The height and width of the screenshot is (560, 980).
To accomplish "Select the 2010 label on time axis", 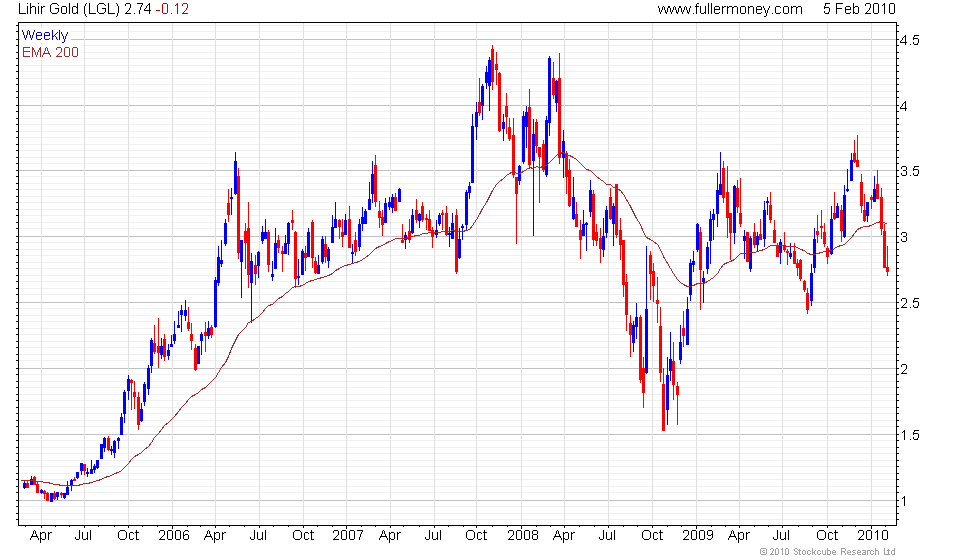I will click(x=872, y=536).
